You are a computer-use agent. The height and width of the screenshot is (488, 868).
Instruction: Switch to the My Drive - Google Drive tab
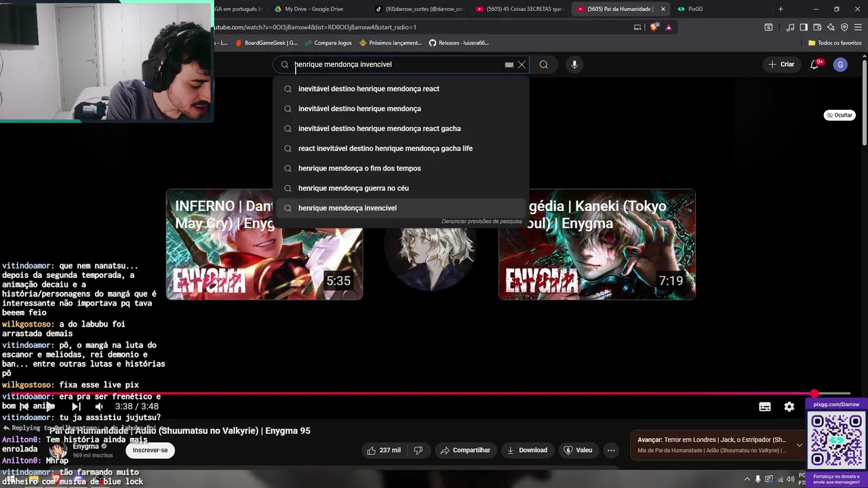pos(314,9)
